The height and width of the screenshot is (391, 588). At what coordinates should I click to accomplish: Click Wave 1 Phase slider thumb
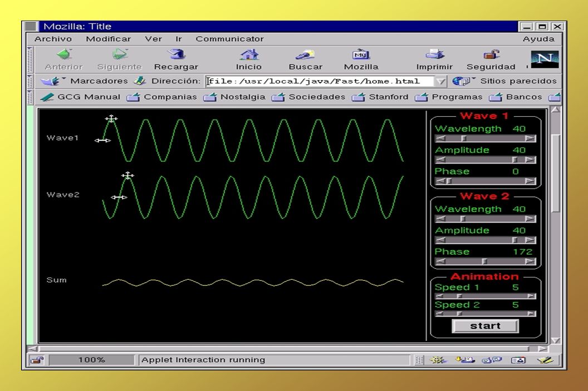(449, 181)
